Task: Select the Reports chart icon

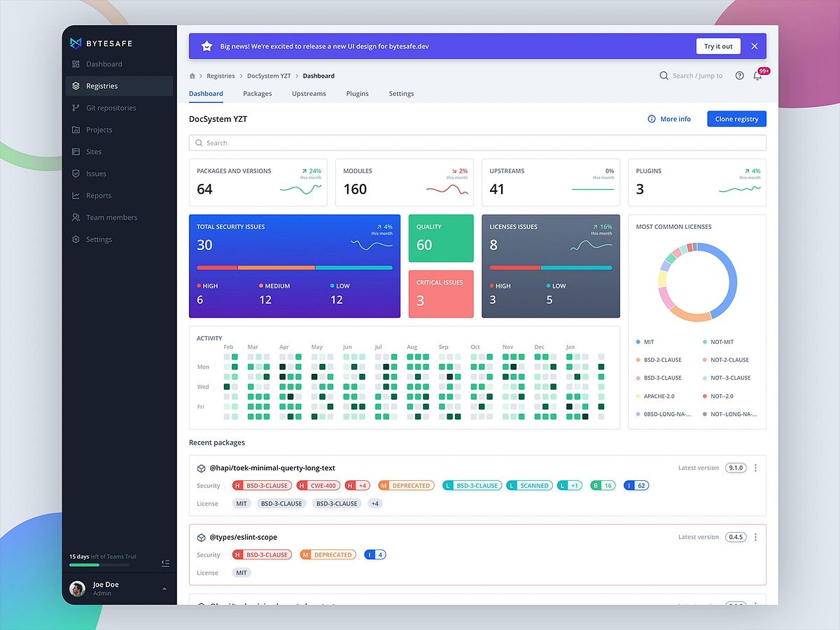Action: click(x=77, y=195)
